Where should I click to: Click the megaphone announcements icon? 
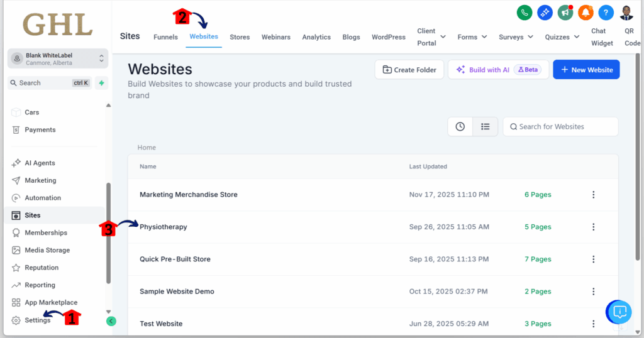tap(565, 12)
